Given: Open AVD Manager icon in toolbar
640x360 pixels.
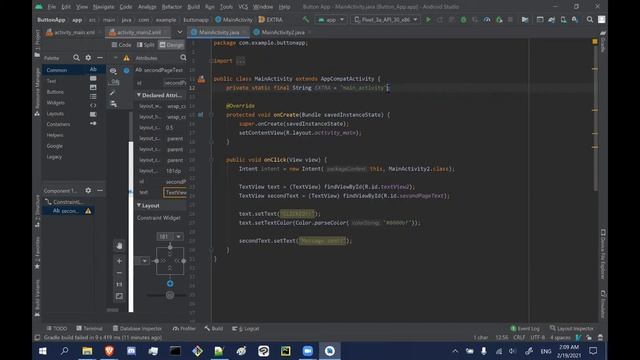Looking at the screenshot, I should pos(563,20).
